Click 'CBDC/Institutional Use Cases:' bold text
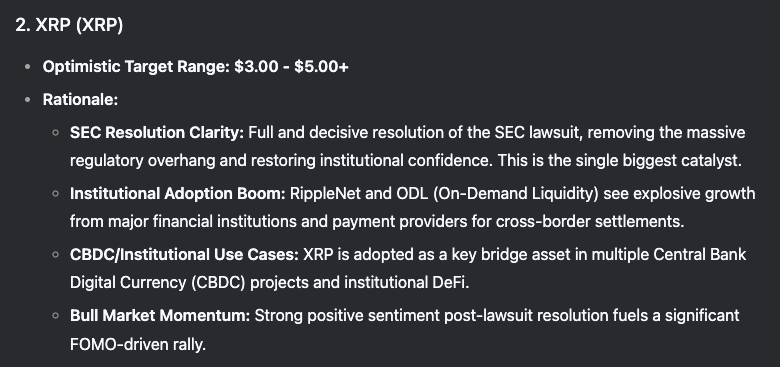Image resolution: width=780 pixels, height=367 pixels. [184, 255]
